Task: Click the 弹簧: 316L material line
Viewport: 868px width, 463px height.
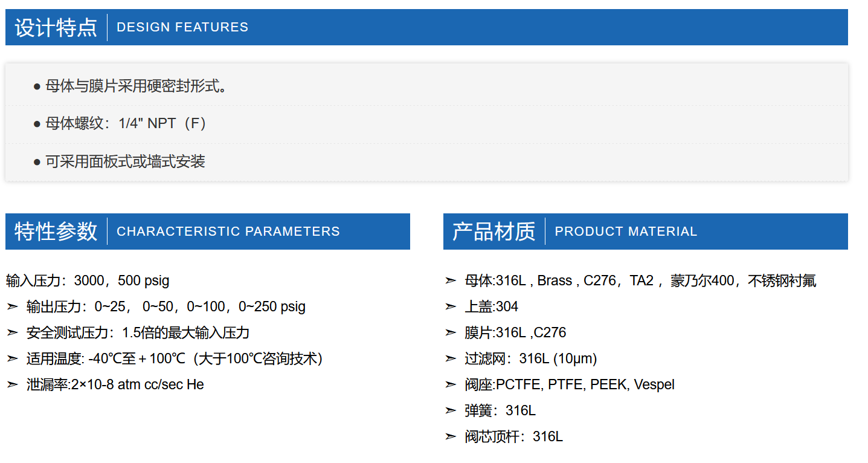Action: [500, 410]
